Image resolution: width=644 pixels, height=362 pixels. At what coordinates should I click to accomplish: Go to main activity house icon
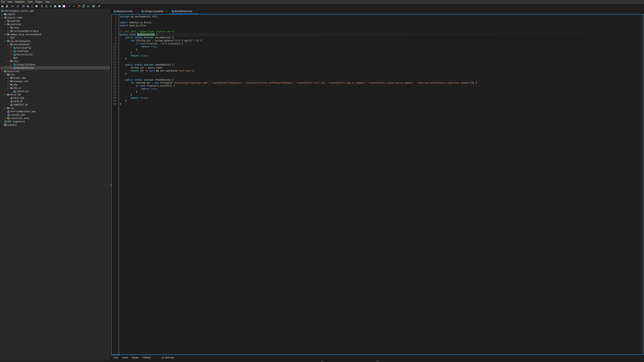click(55, 6)
